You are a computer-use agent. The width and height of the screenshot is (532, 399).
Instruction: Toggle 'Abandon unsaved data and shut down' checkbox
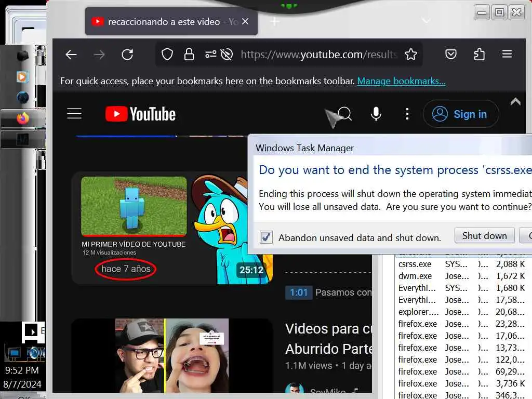pos(265,237)
